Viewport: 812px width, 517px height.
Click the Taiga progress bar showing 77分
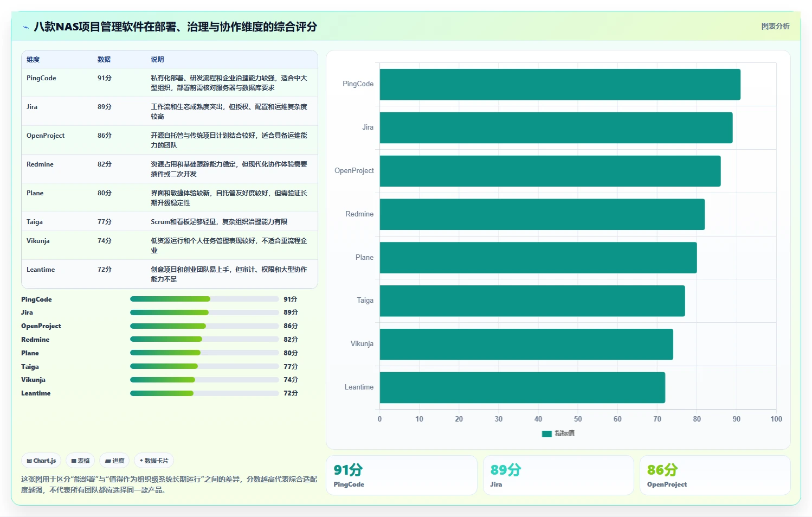(x=204, y=366)
